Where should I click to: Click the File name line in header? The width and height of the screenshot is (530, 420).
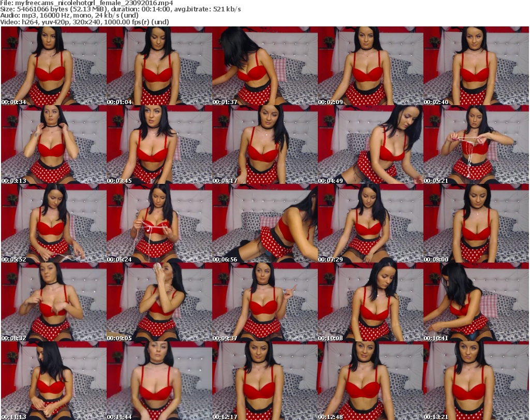click(90, 3)
